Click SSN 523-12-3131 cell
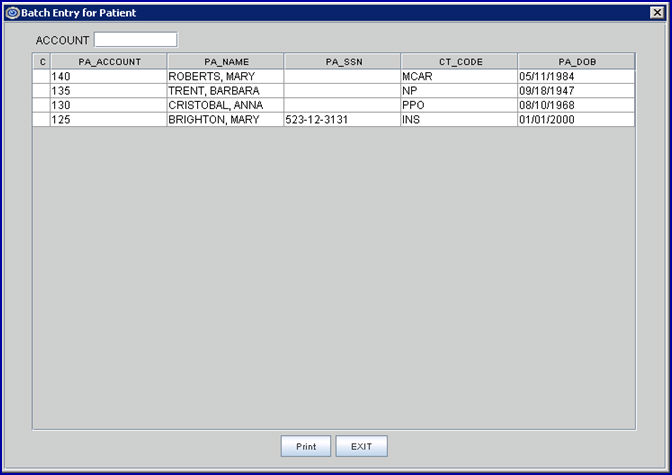 [342, 120]
